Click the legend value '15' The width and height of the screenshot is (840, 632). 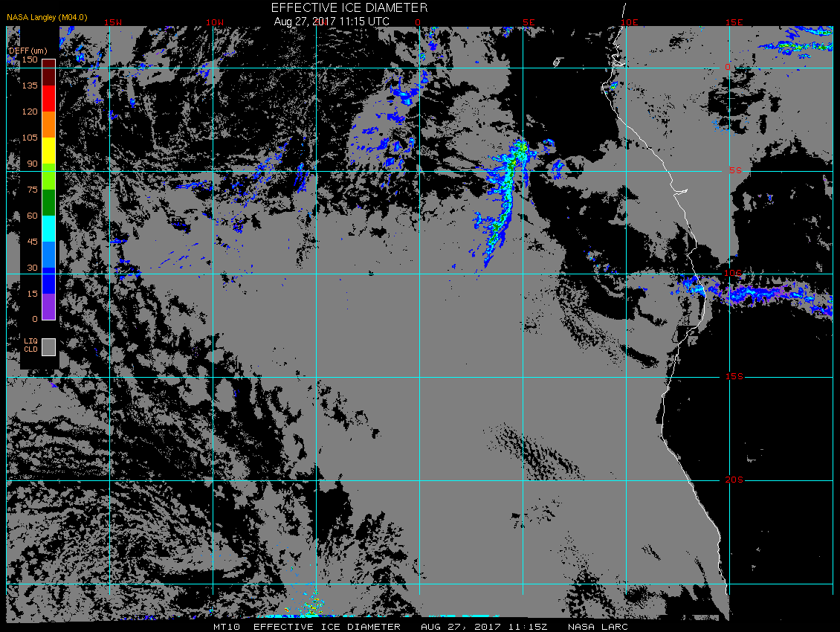pyautogui.click(x=33, y=293)
